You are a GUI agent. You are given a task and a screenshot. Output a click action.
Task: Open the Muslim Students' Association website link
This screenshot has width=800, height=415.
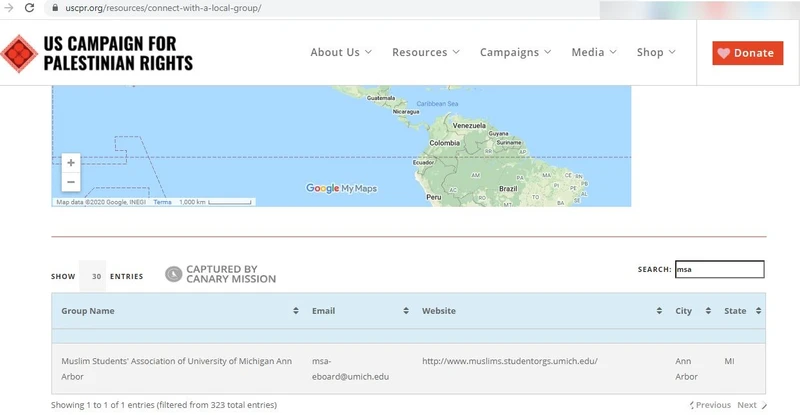(509, 361)
